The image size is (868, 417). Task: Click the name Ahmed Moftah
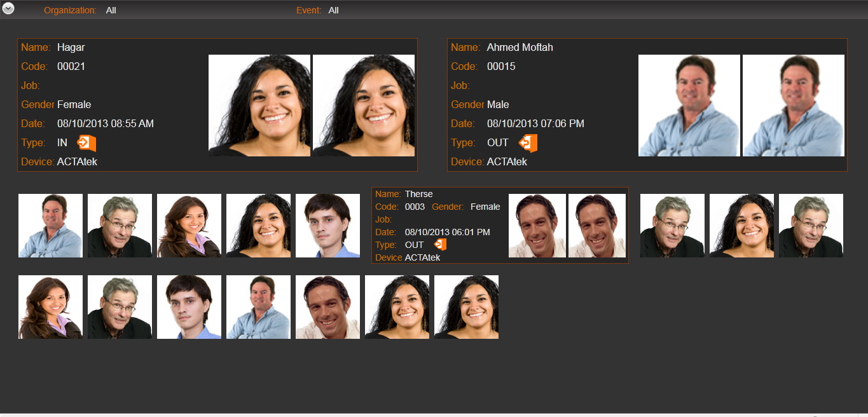click(x=520, y=48)
